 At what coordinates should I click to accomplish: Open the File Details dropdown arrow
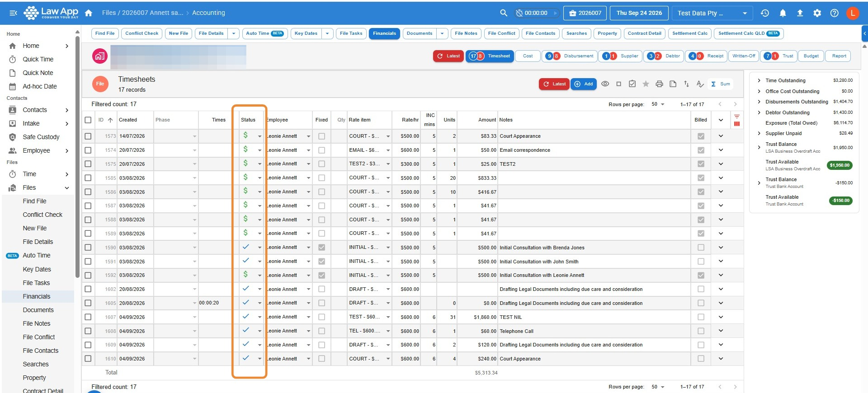pos(234,33)
